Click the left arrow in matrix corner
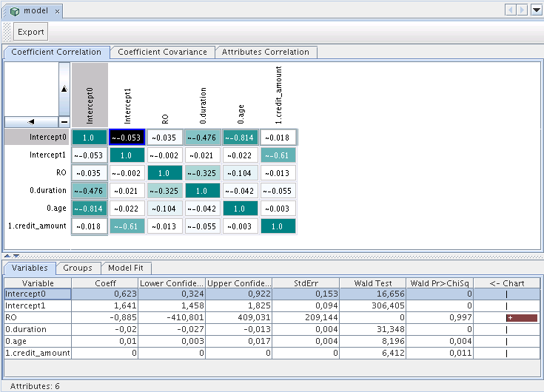The width and height of the screenshot is (544, 392). (x=31, y=121)
